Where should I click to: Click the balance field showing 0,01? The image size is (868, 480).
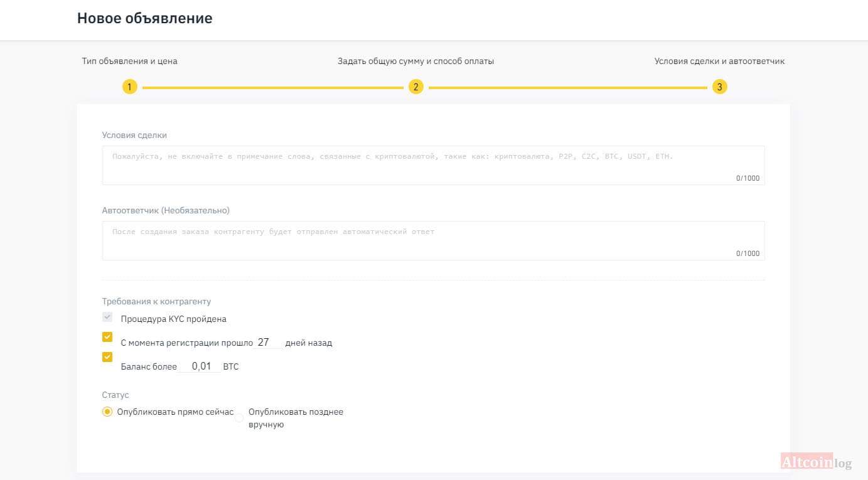click(200, 366)
